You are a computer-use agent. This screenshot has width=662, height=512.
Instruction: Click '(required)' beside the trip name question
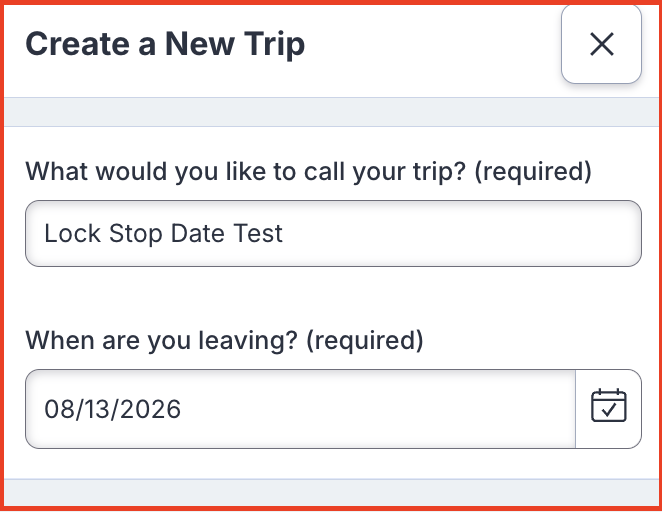[533, 171]
